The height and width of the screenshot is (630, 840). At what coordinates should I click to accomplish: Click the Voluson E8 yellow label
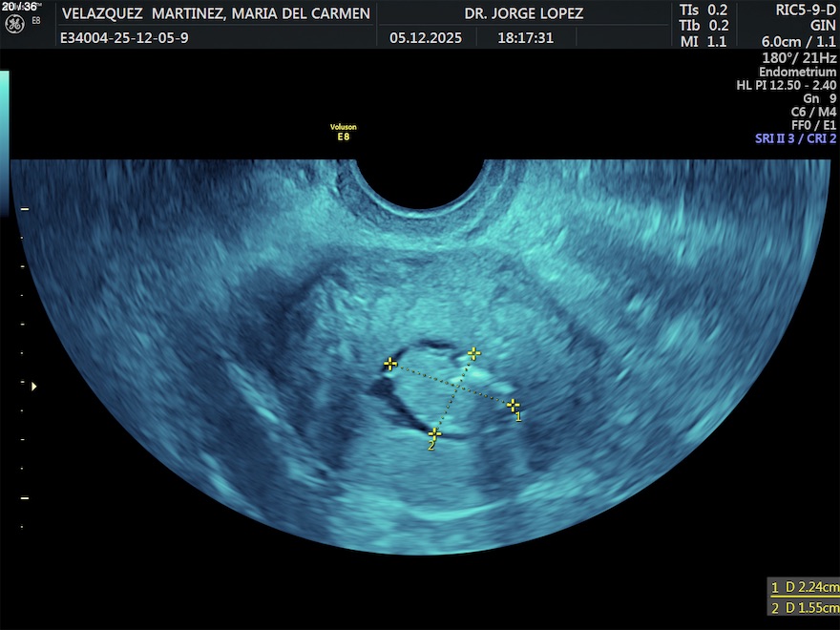point(344,132)
